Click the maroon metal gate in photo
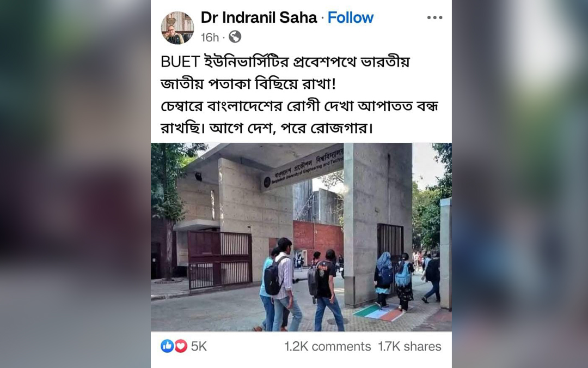 point(219,259)
